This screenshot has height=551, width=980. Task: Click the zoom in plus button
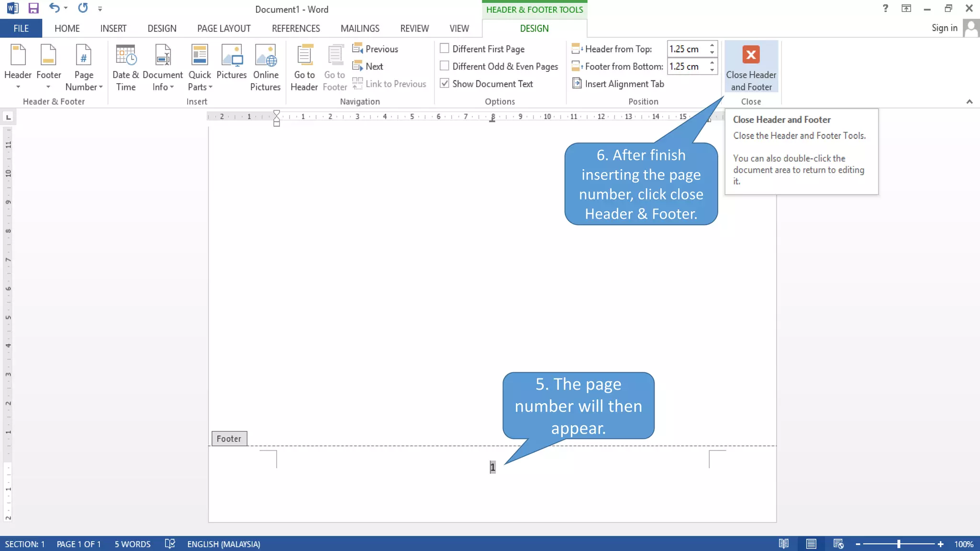941,544
